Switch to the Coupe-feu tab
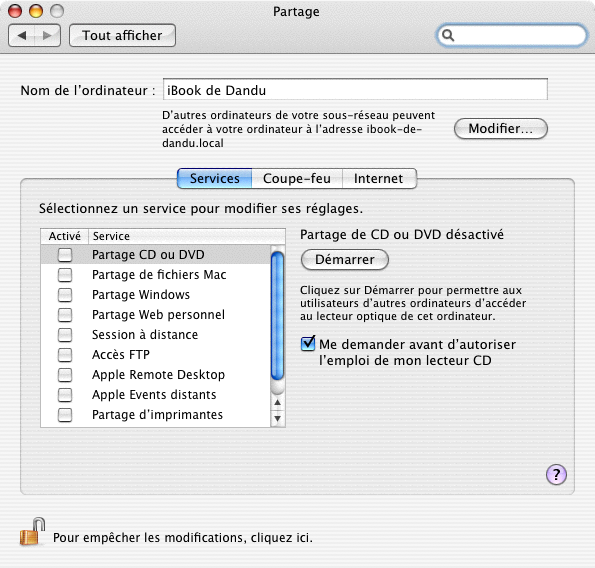595x568 pixels. coord(297,178)
